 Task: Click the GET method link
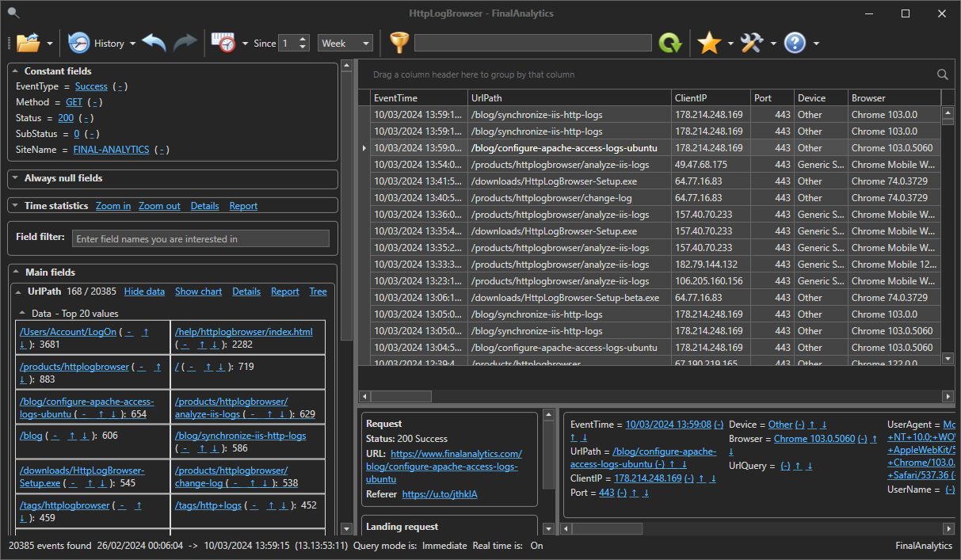74,102
